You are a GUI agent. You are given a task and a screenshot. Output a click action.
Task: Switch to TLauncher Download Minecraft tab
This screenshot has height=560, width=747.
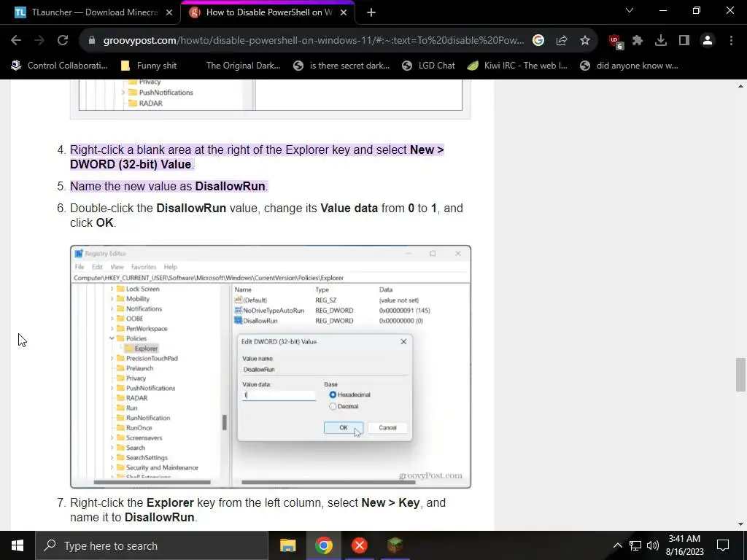point(90,12)
